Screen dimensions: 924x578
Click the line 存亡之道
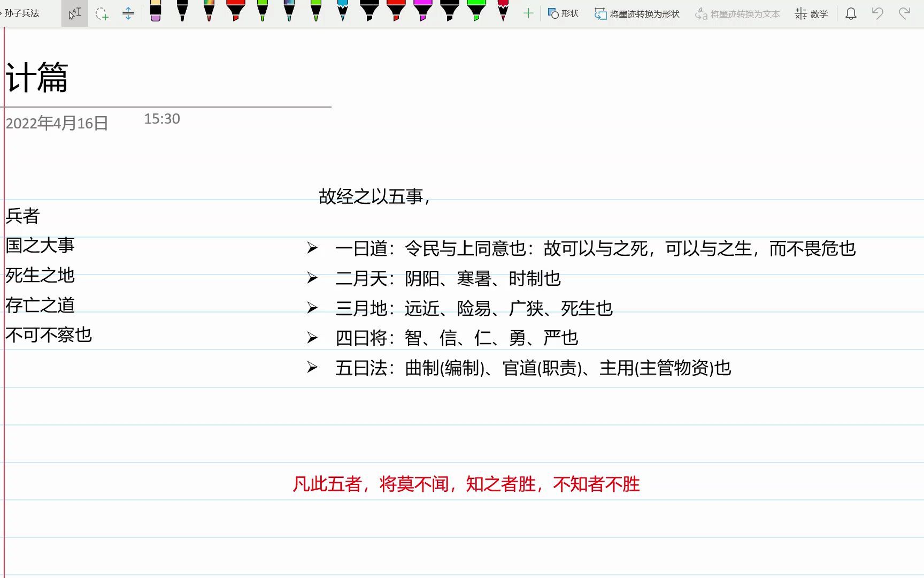coord(40,306)
